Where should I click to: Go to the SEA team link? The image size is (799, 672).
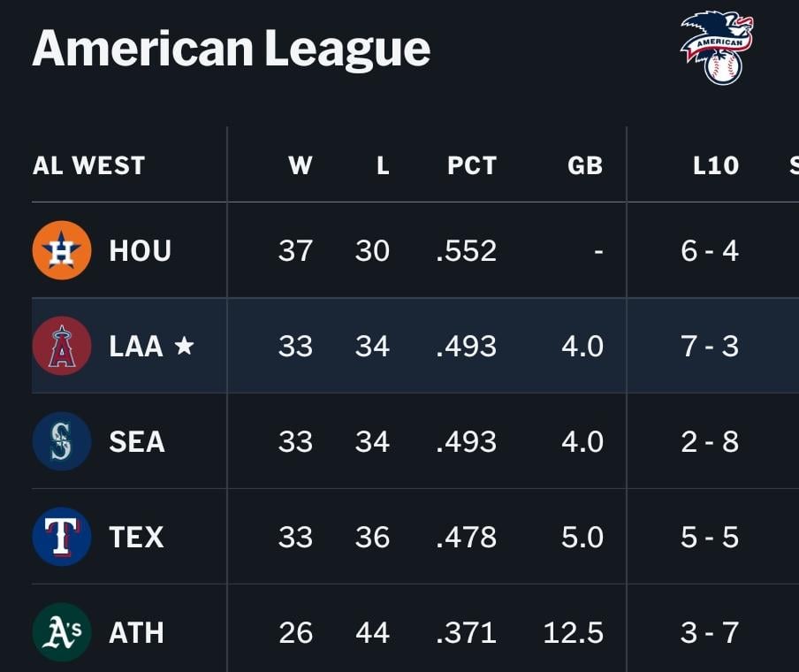[x=137, y=441]
